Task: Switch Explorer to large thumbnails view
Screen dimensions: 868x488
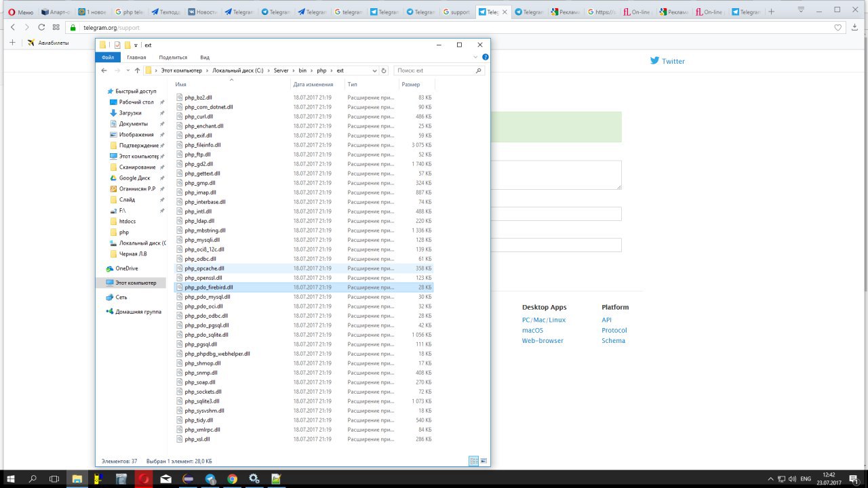Action: point(484,461)
